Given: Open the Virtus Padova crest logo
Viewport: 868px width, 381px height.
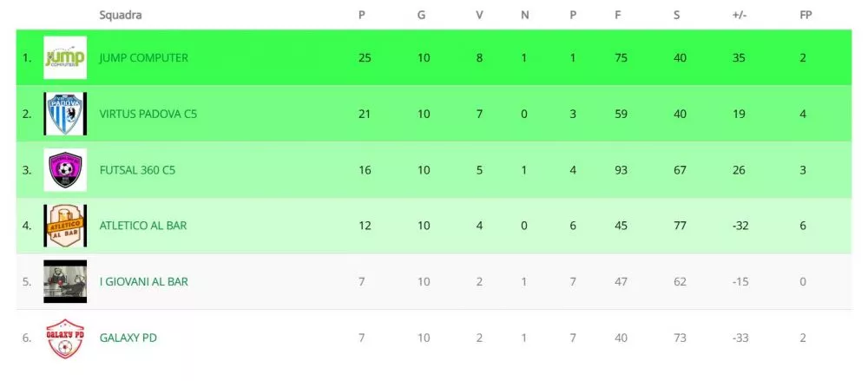Looking at the screenshot, I should (65, 114).
